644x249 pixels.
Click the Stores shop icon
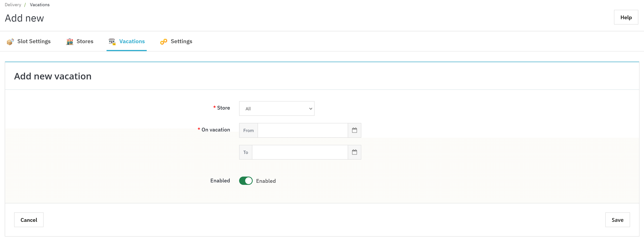70,41
